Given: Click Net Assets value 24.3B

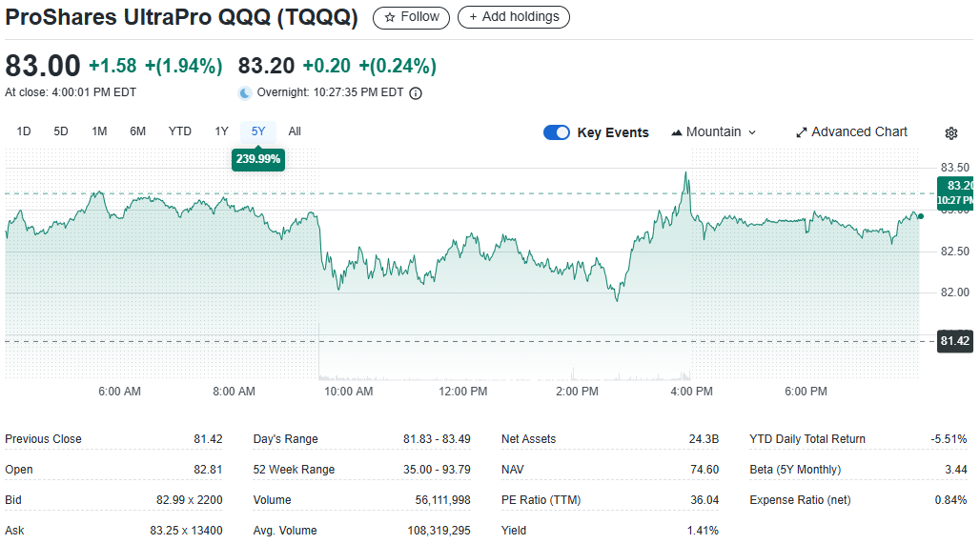Looking at the screenshot, I should (704, 439).
